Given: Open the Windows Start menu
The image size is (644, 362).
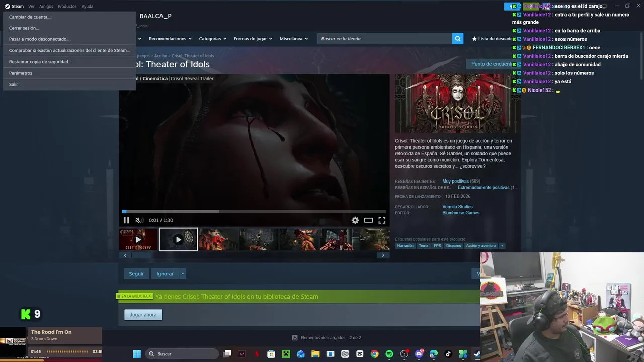Looking at the screenshot, I should (x=137, y=354).
